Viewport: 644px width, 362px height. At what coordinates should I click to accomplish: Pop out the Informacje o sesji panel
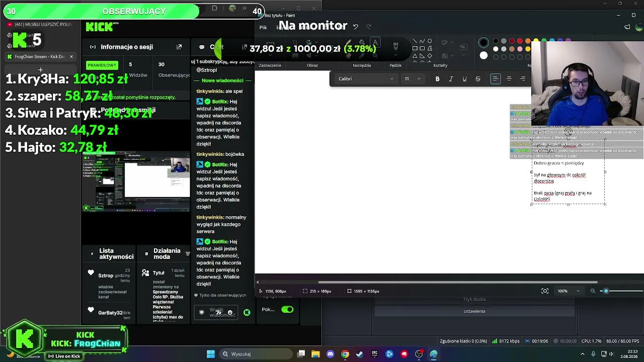click(179, 47)
